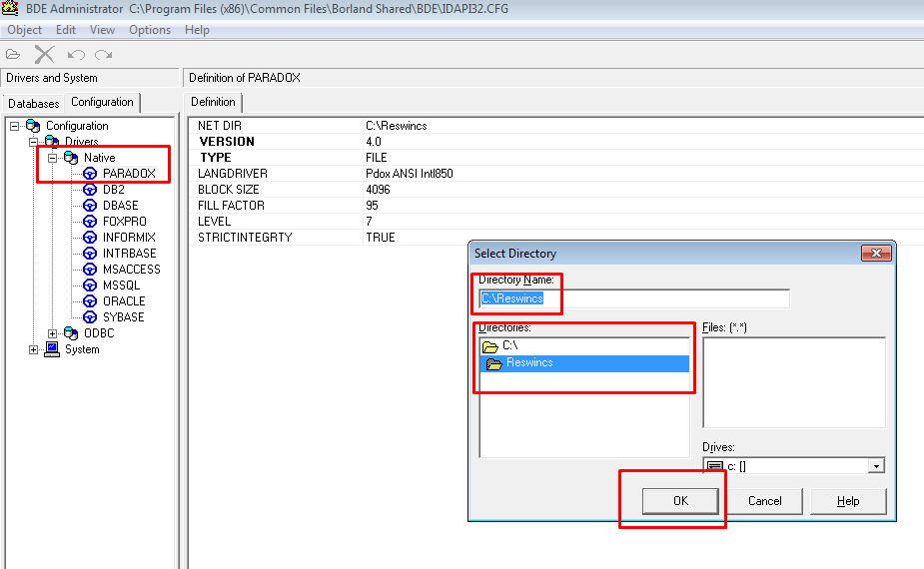
Task: Click the System computer icon
Action: [x=52, y=349]
